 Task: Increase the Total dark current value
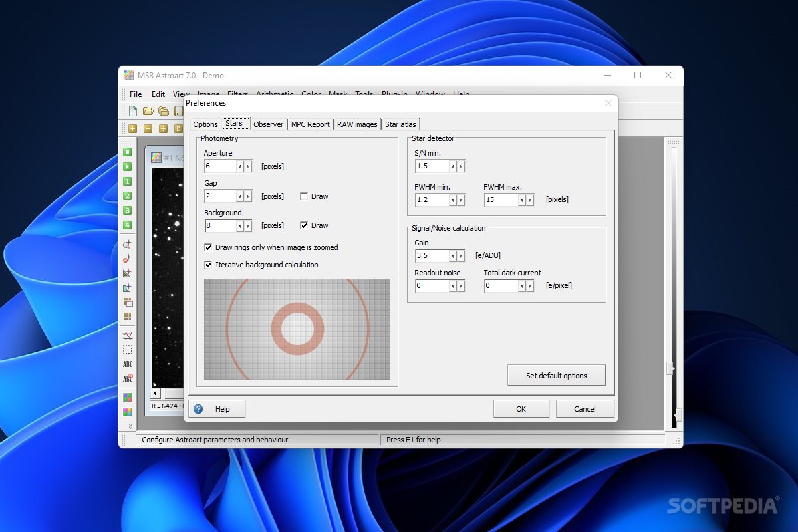(530, 286)
